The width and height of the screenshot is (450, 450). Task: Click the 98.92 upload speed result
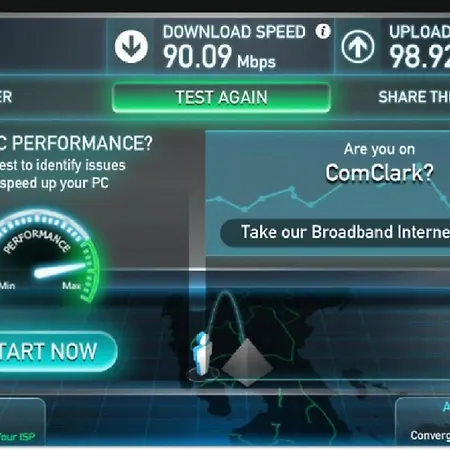(x=420, y=57)
